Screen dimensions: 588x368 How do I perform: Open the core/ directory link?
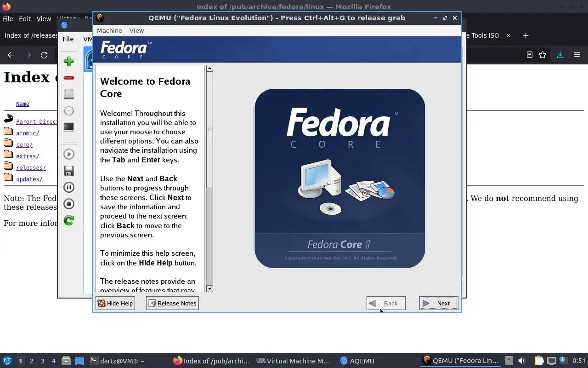click(x=24, y=145)
